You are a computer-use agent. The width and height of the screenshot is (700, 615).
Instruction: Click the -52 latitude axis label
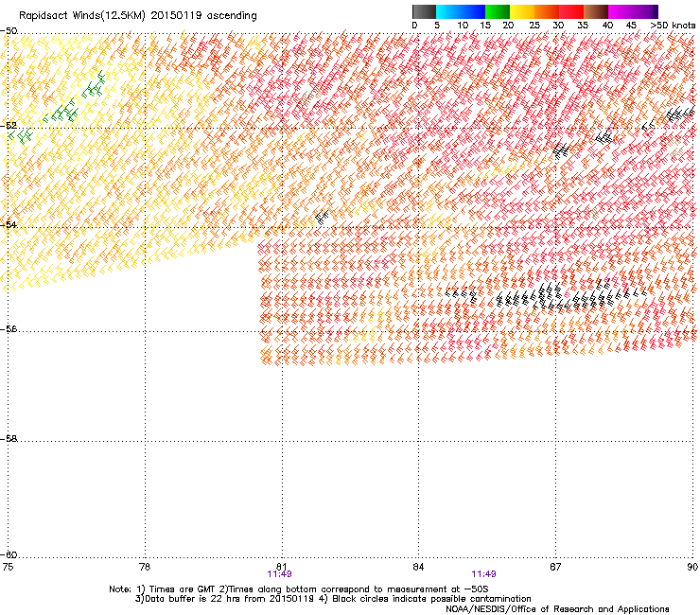point(9,126)
